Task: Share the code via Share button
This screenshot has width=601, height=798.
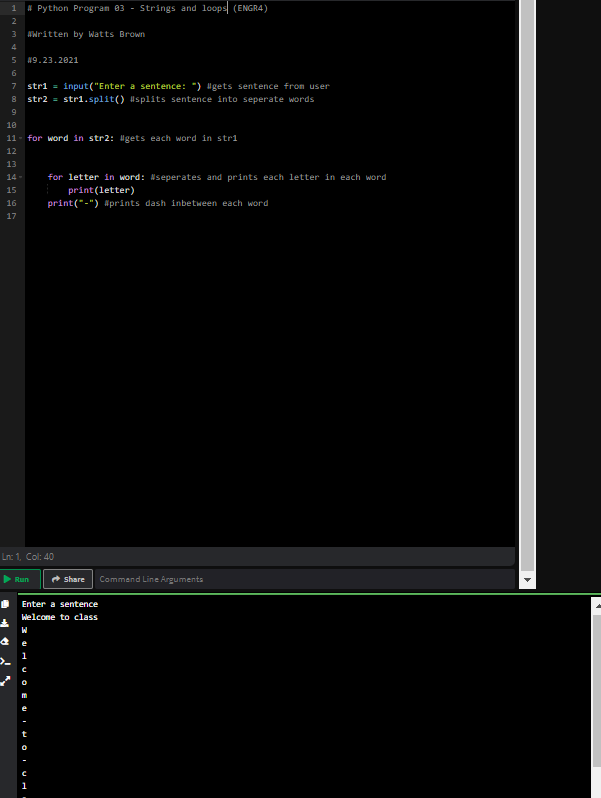Action: 68,579
